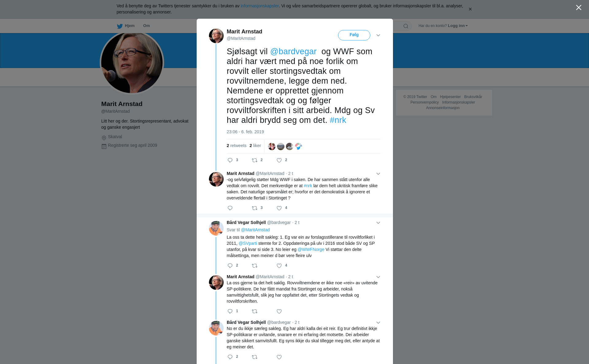
Task: Like Marit's reply with 4 likes
Action: click(279, 208)
